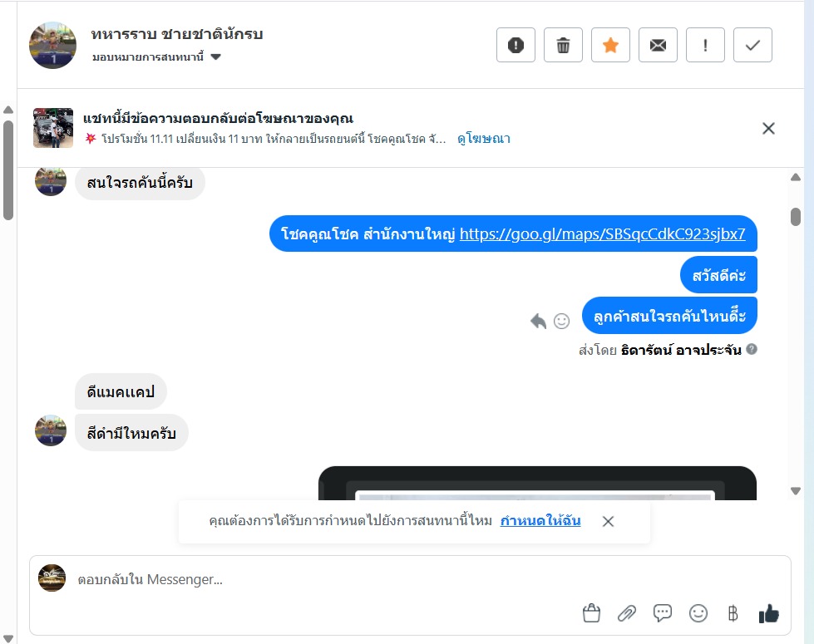
Task: Close the ad reply banner
Action: (768, 128)
